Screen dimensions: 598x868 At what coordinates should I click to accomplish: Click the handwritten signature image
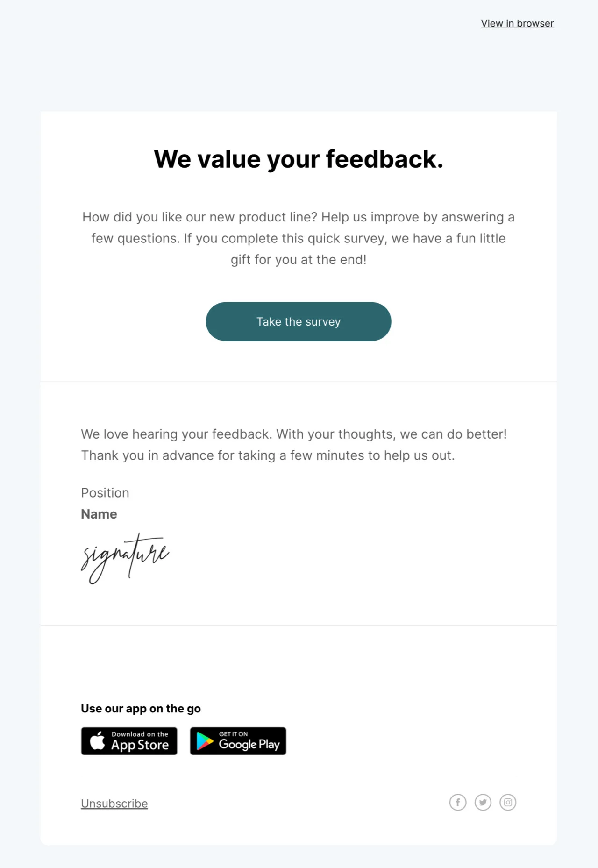click(x=125, y=558)
